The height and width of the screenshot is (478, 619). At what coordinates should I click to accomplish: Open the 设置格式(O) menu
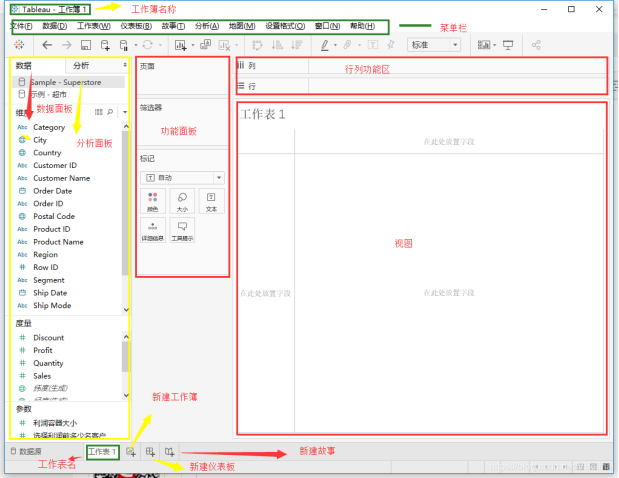tap(285, 26)
